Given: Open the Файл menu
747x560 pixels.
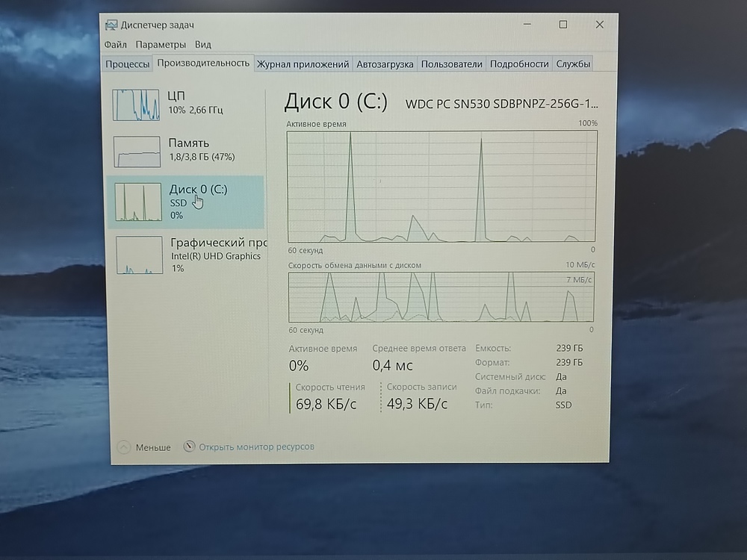Looking at the screenshot, I should coord(116,45).
